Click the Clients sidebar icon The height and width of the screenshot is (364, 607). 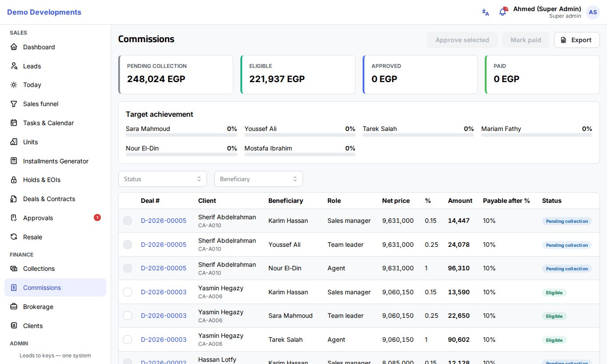[14, 326]
